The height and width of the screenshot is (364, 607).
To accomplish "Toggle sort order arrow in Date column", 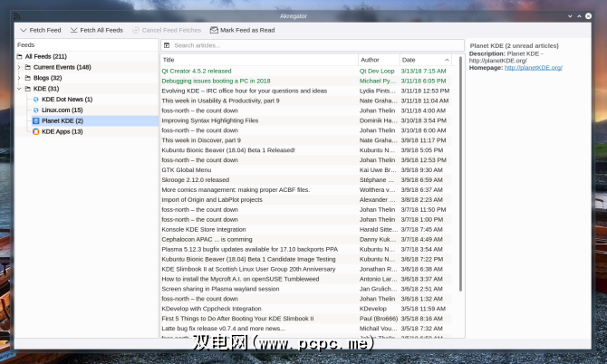I will click(447, 60).
